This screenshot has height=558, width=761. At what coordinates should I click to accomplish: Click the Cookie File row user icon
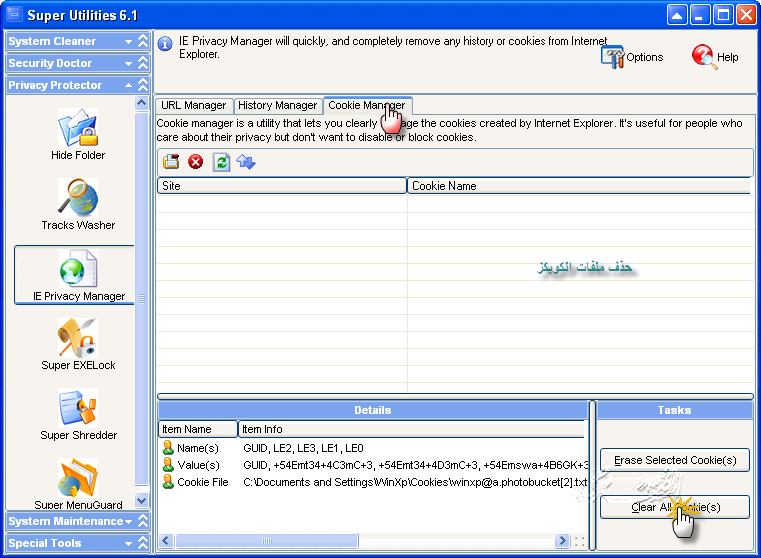pos(168,482)
